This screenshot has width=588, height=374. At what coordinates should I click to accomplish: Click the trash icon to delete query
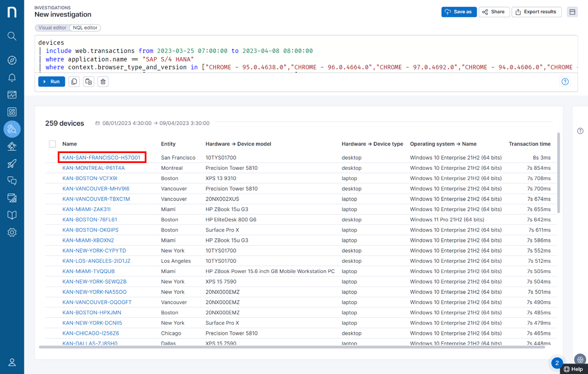tap(103, 82)
